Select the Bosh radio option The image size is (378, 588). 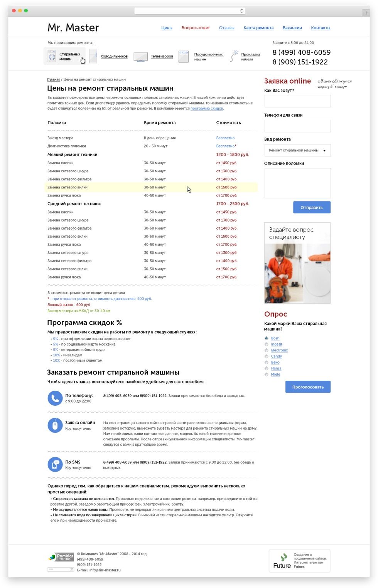(x=266, y=338)
